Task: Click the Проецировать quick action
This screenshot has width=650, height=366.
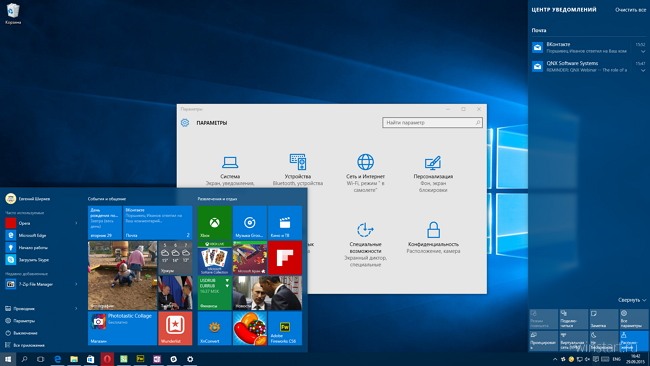Action: coord(543,340)
